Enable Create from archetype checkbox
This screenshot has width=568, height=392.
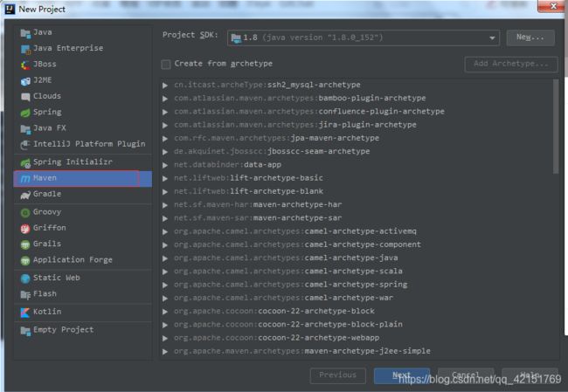pyautogui.click(x=166, y=64)
